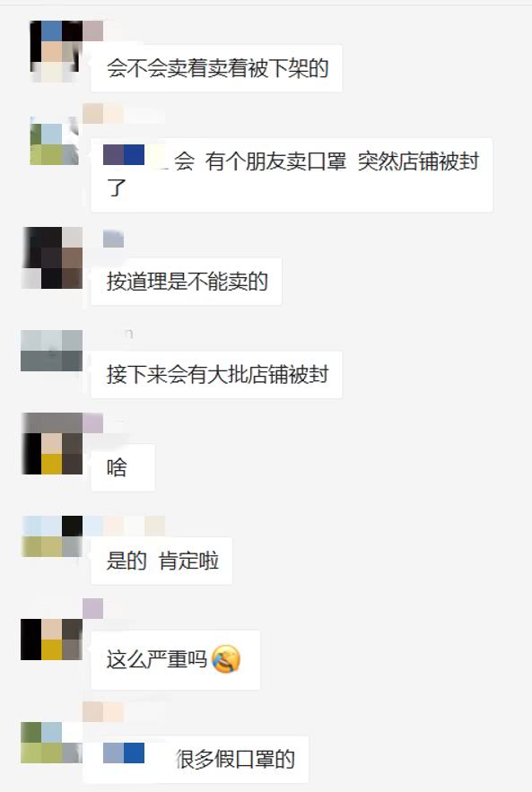Click avatar next to message 啥
The image size is (532, 792).
pos(53,443)
